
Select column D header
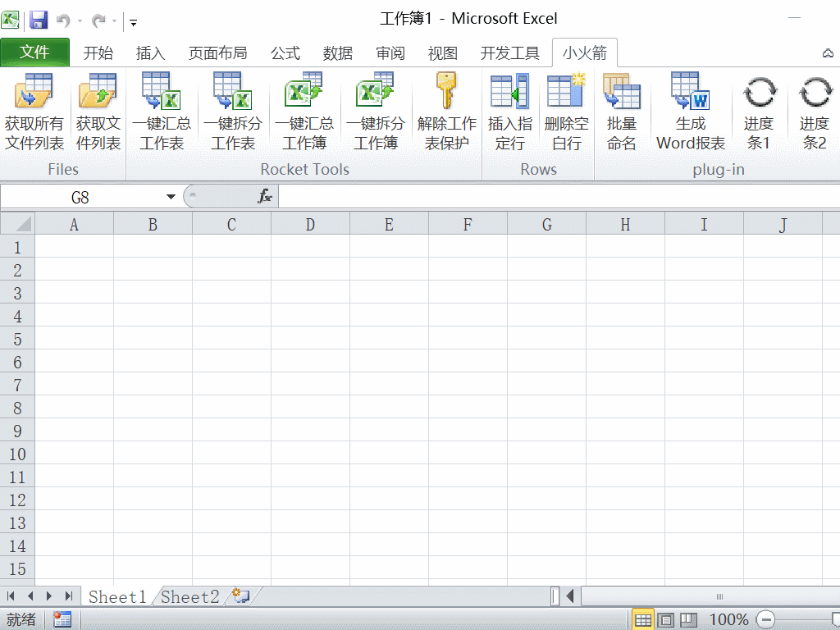(x=310, y=224)
